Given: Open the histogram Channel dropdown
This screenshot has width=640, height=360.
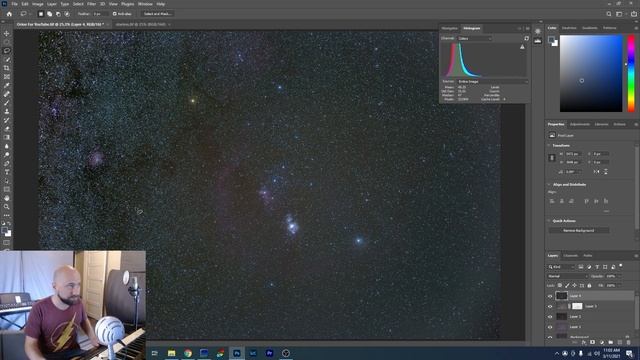Looking at the screenshot, I should point(474,38).
